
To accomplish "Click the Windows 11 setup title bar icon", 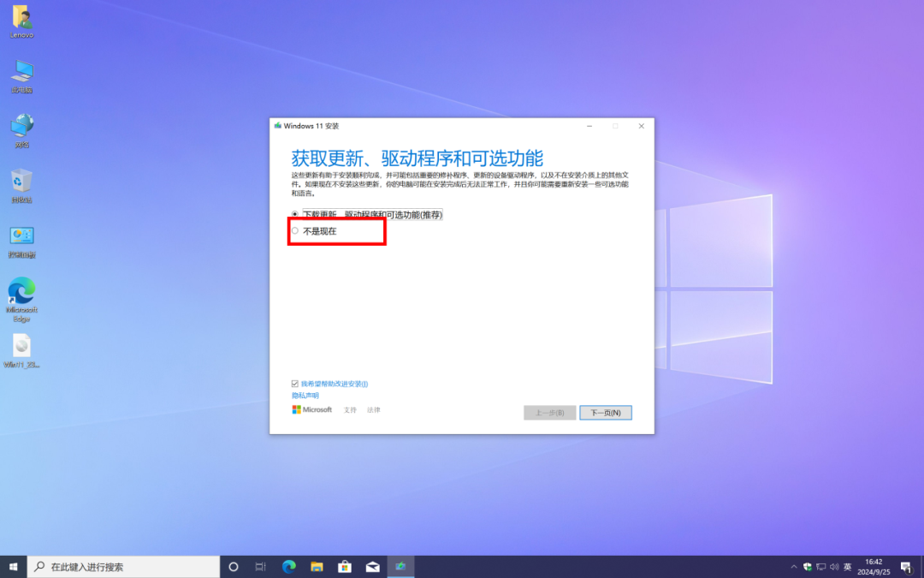I will coord(277,126).
